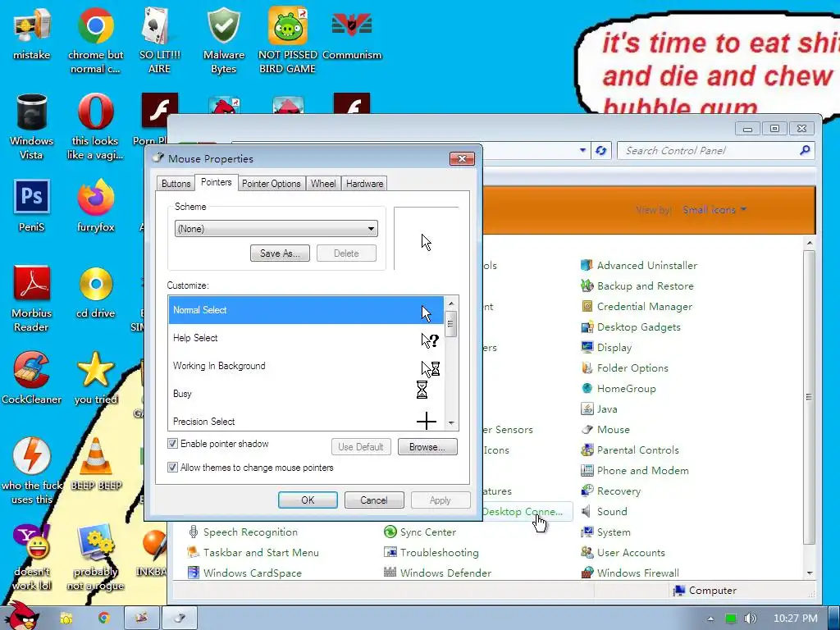The height and width of the screenshot is (630, 840).
Task: Show hidden tray icons arrow
Action: coord(710,619)
